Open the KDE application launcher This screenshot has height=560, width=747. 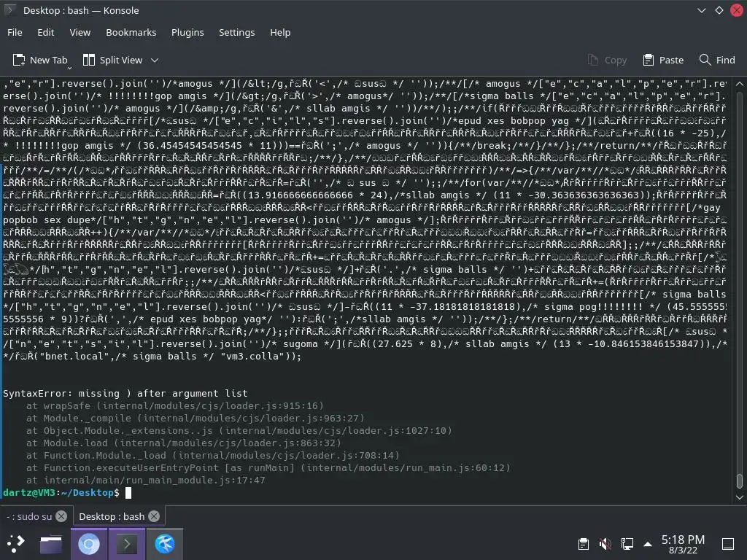tap(16, 544)
